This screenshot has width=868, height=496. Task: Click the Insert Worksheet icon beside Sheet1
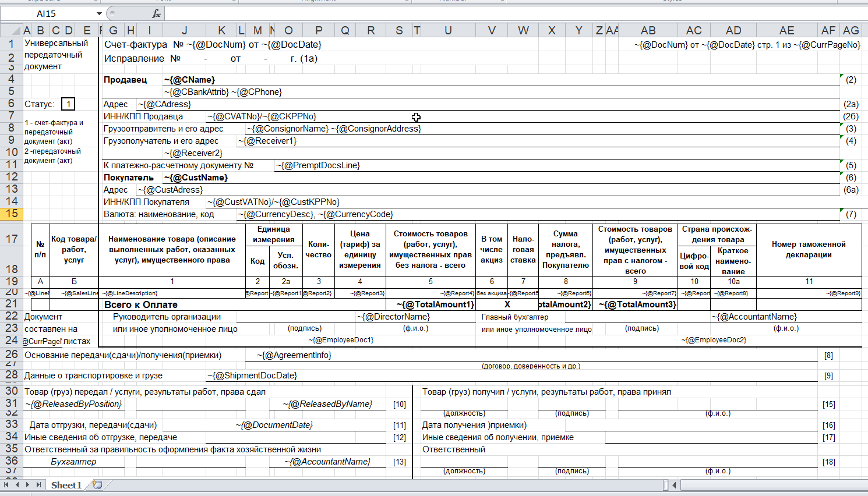click(97, 484)
